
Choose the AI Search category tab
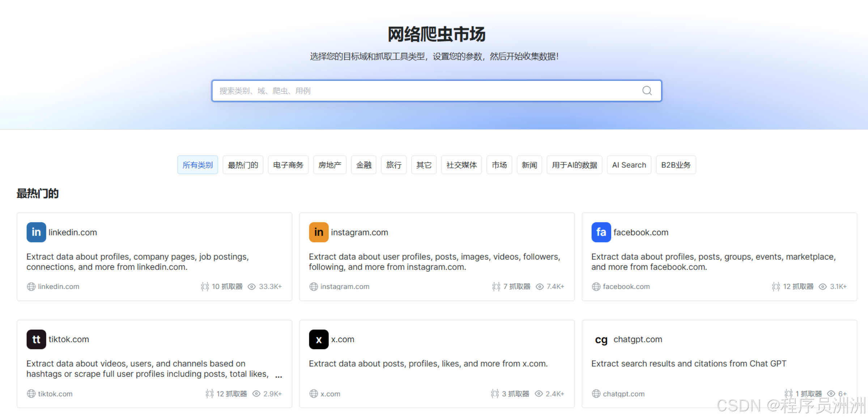[x=629, y=165]
